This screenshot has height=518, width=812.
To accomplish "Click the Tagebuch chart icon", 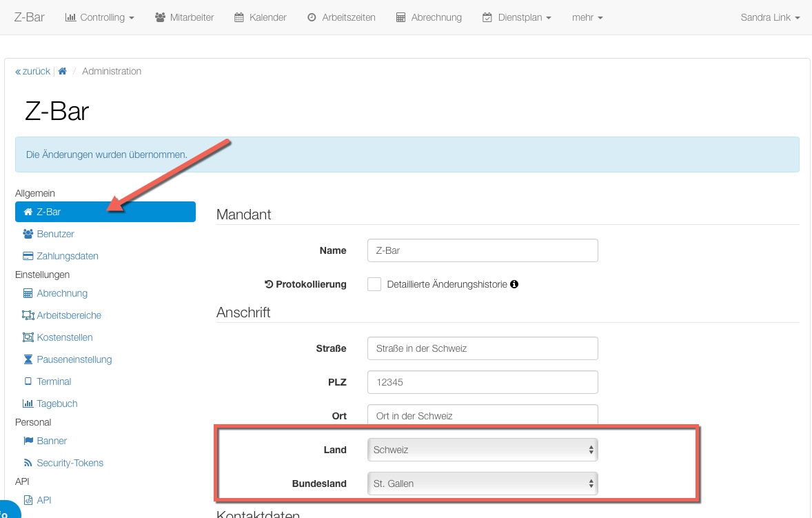I will (x=28, y=404).
